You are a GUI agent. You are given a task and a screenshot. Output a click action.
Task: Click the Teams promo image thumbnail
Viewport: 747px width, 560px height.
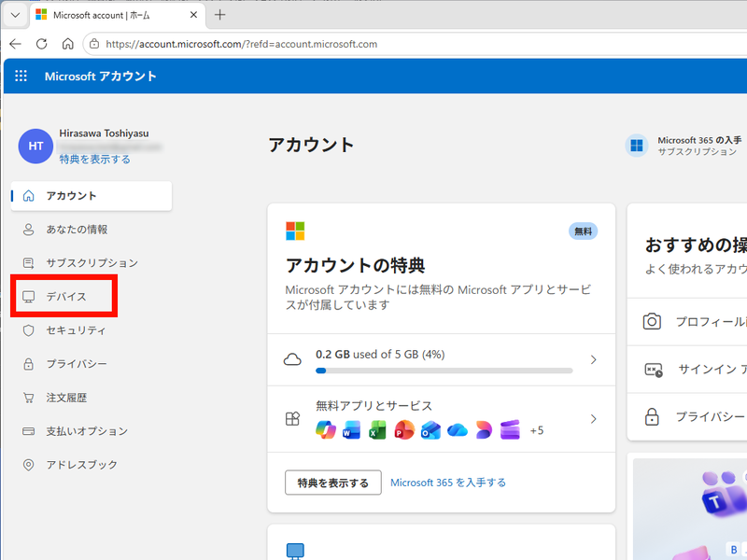690,510
